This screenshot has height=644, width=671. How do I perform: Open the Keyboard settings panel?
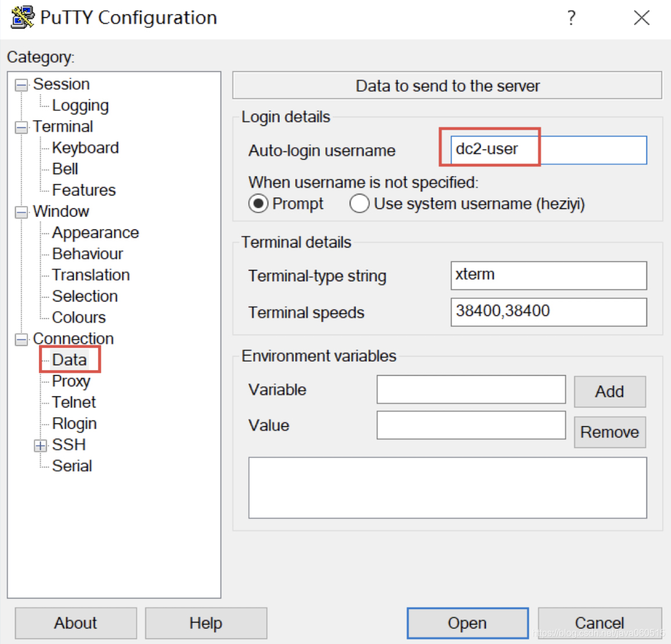click(x=85, y=148)
